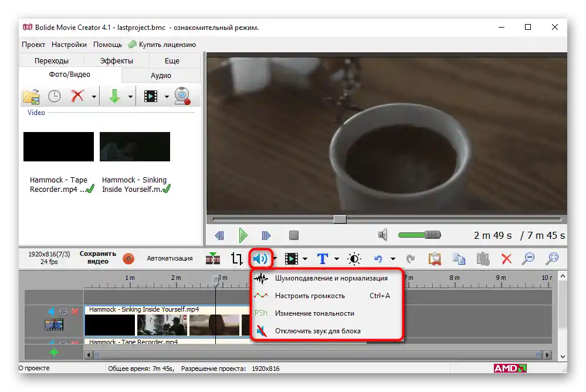Viewport: 586px width, 392px height.
Task: Click the orange record icon beside Сохранить видео
Action: coord(128,258)
